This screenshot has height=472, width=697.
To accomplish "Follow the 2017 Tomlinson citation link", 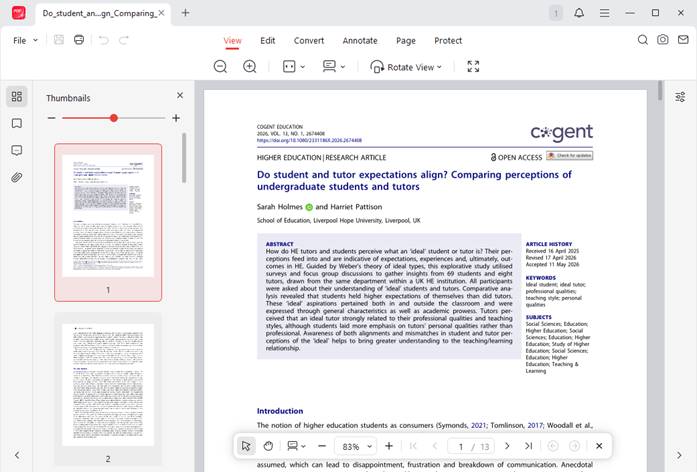I will click(x=535, y=425).
